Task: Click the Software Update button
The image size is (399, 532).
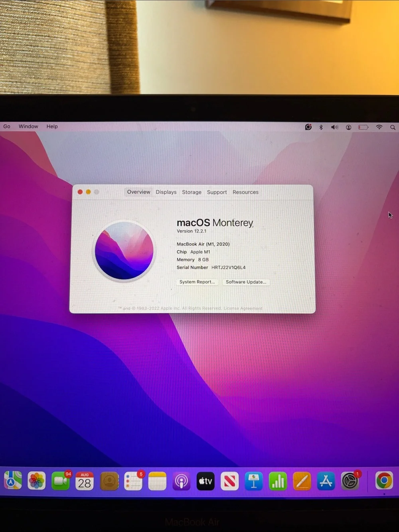Action: (246, 282)
